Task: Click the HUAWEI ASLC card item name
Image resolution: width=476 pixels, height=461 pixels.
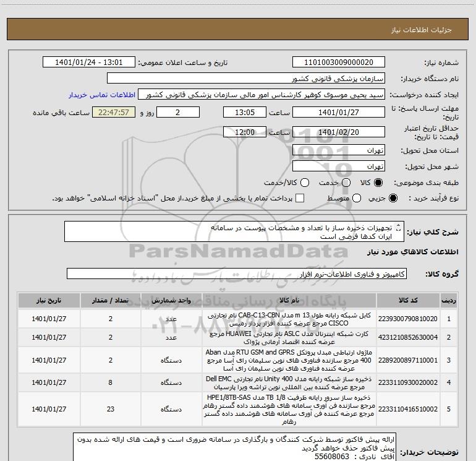Action: [289, 338]
